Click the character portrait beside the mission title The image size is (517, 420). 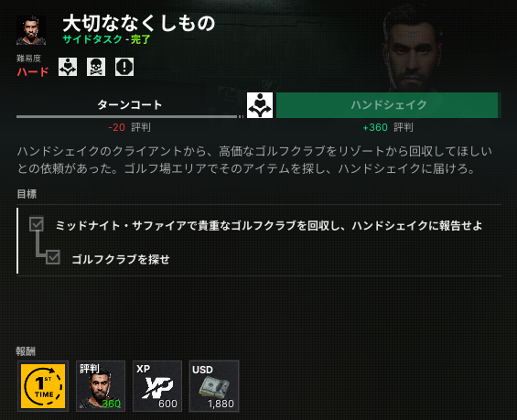(31, 30)
